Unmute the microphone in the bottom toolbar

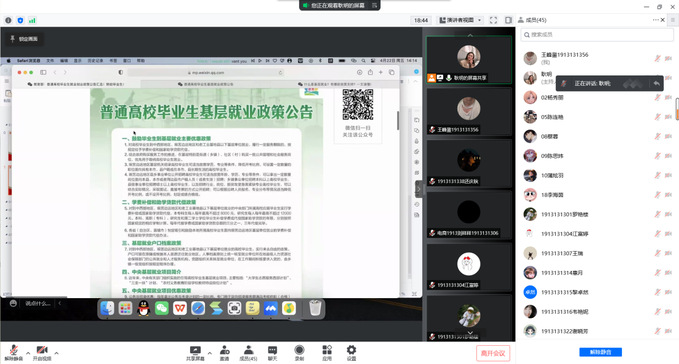click(x=13, y=353)
